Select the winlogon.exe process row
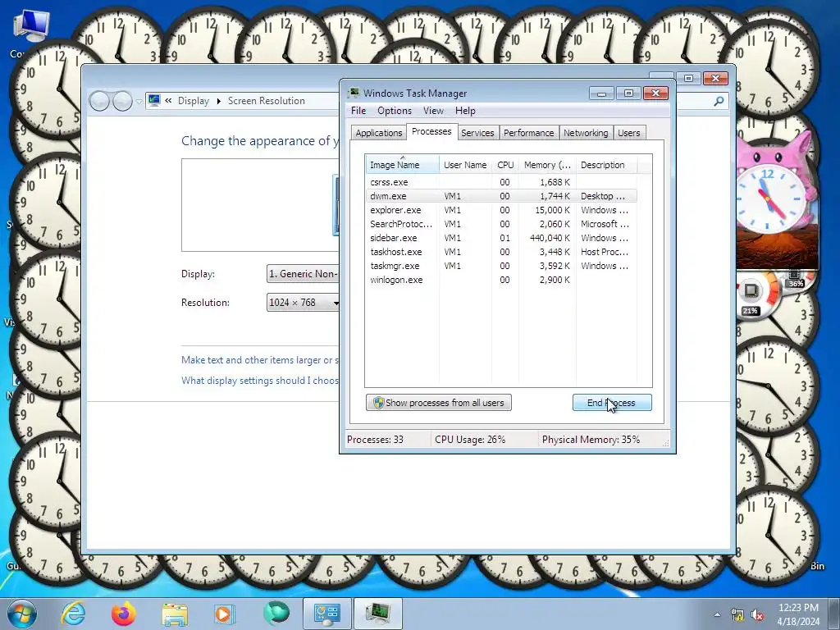Screen dimensions: 840x630 (501, 280)
